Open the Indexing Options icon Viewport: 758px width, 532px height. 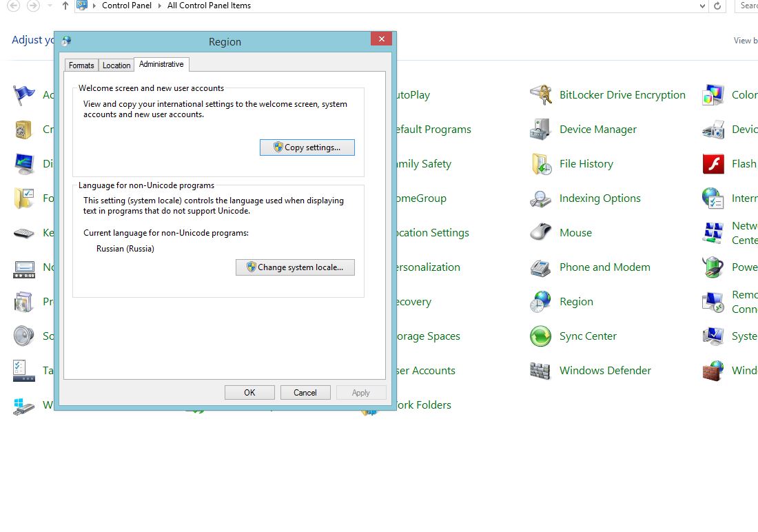540,198
